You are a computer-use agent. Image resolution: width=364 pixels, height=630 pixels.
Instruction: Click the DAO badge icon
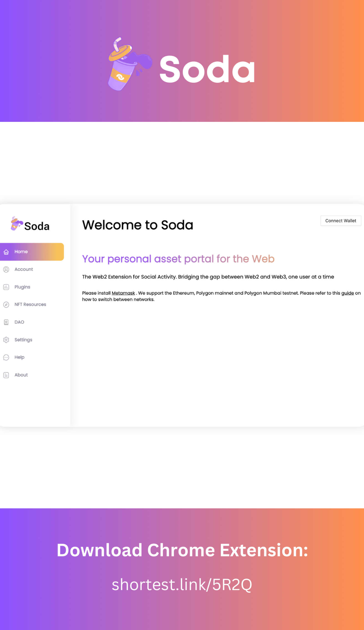click(x=6, y=322)
